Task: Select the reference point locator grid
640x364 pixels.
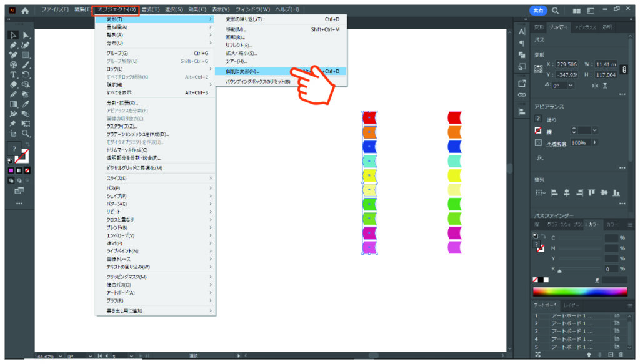Action: [539, 69]
